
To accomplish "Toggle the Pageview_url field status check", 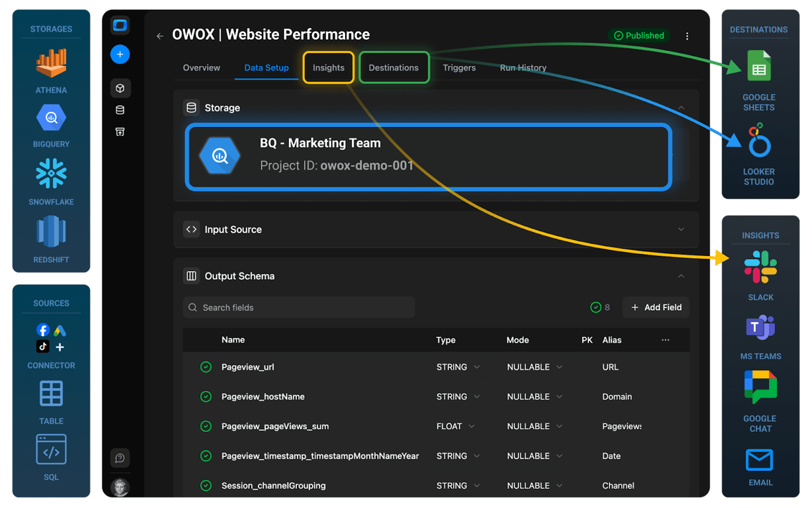I will tap(206, 367).
